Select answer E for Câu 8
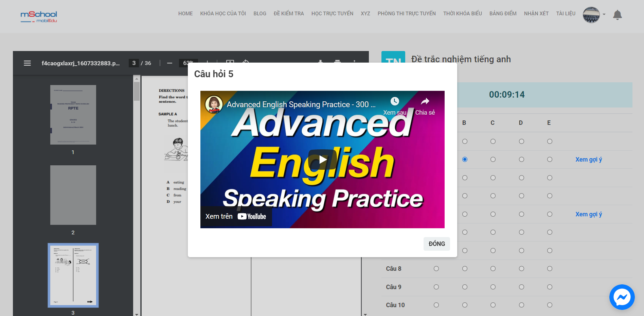Screen dimensions: 644x316 [x=550, y=269]
